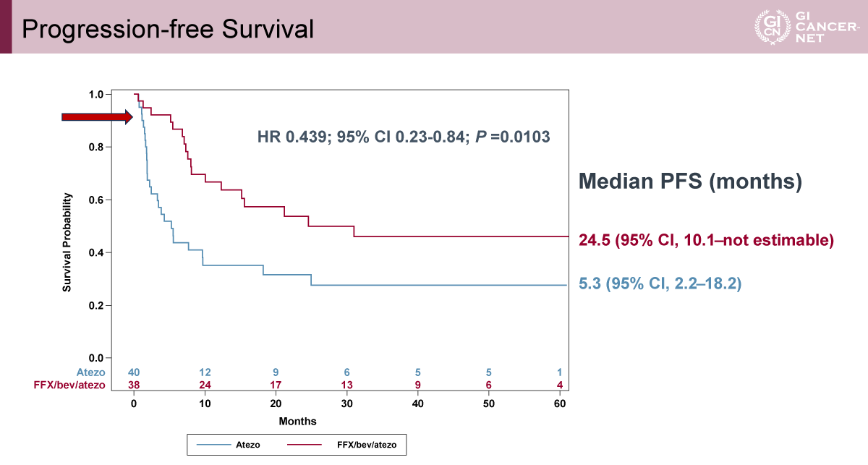Click the blue Atezo legend line swatch

coord(211,445)
